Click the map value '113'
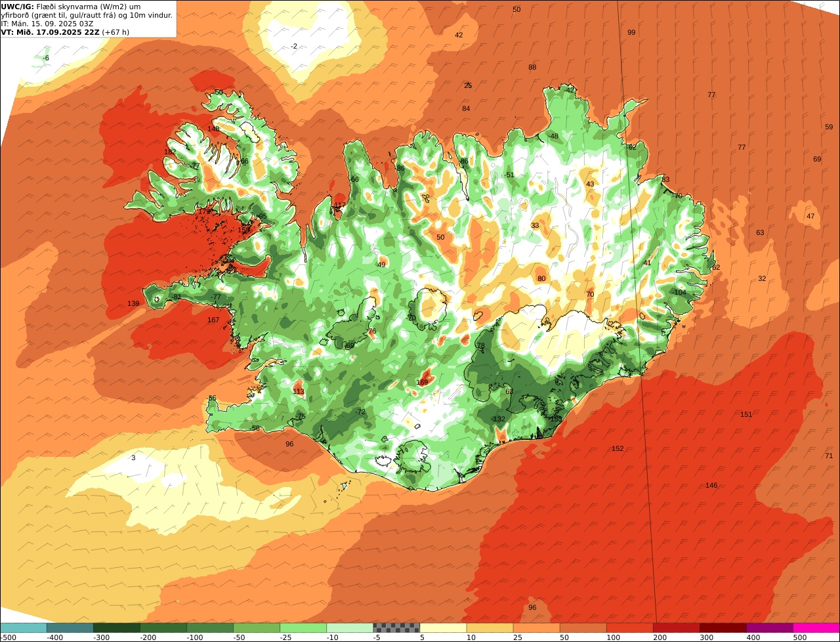 click(x=299, y=392)
